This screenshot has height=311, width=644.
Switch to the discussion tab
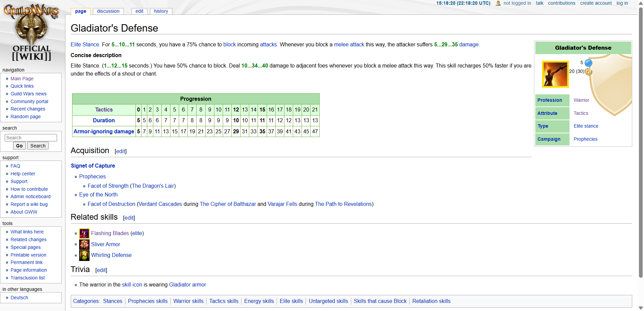pos(108,11)
